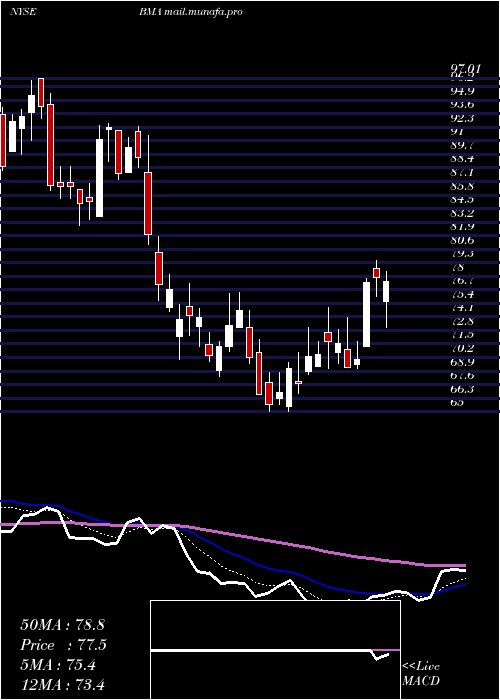Select the 71.5 price axis label
Viewport: 500px width, 700px height.
click(x=462, y=335)
